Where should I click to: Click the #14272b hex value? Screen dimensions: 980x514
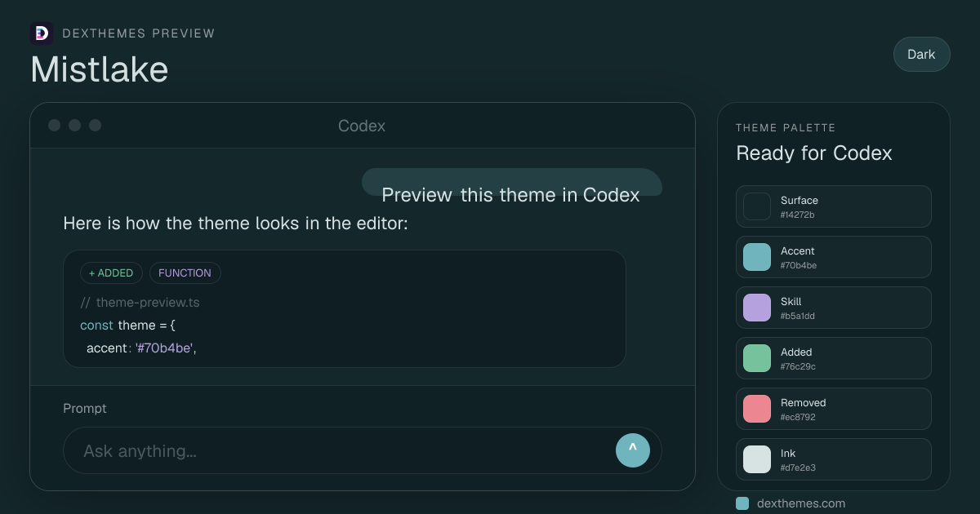798,215
